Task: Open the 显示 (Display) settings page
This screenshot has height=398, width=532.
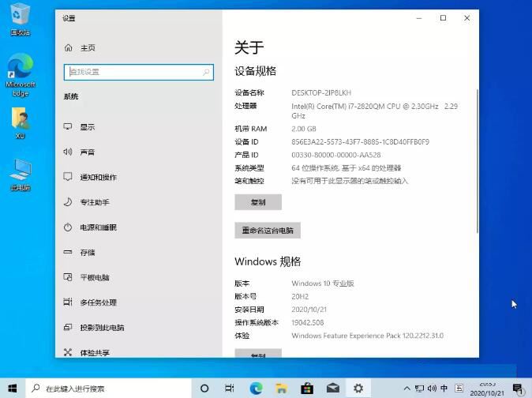Action: (87, 127)
